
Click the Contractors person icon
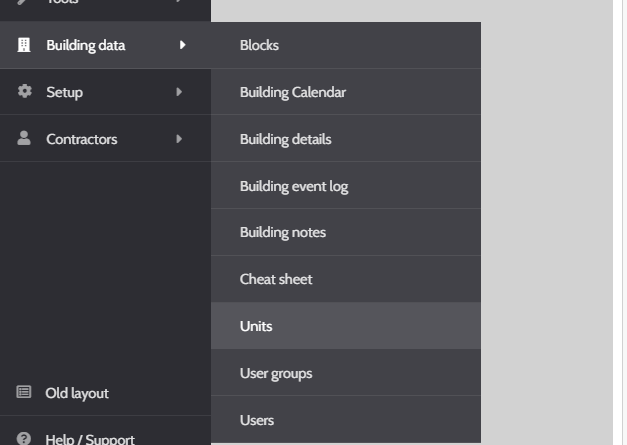click(24, 139)
